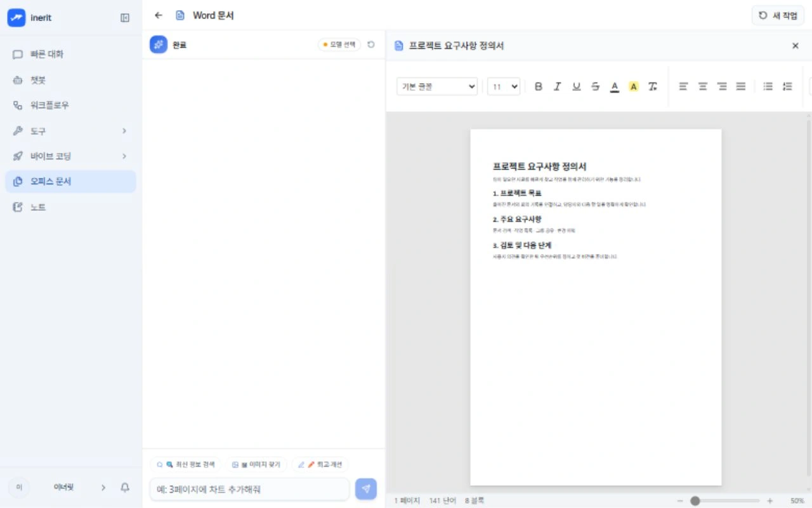Click the clear formatting icon
The height and width of the screenshot is (508, 812).
click(x=652, y=86)
